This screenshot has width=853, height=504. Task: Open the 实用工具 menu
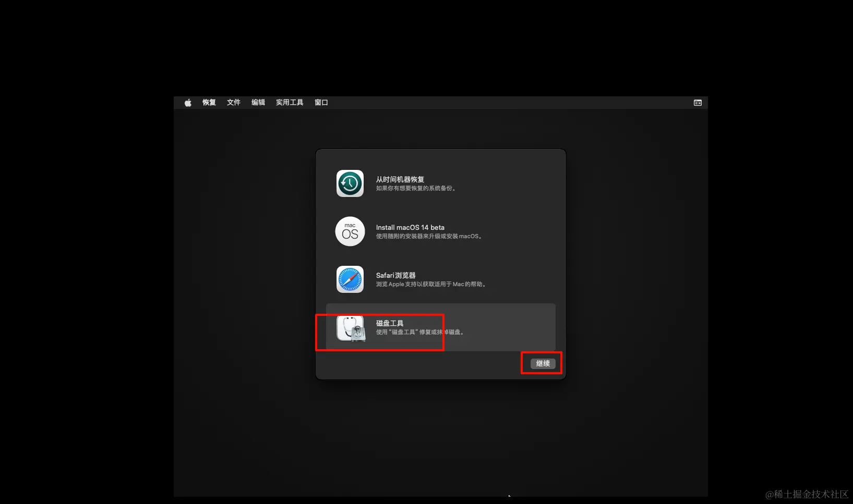click(x=290, y=103)
